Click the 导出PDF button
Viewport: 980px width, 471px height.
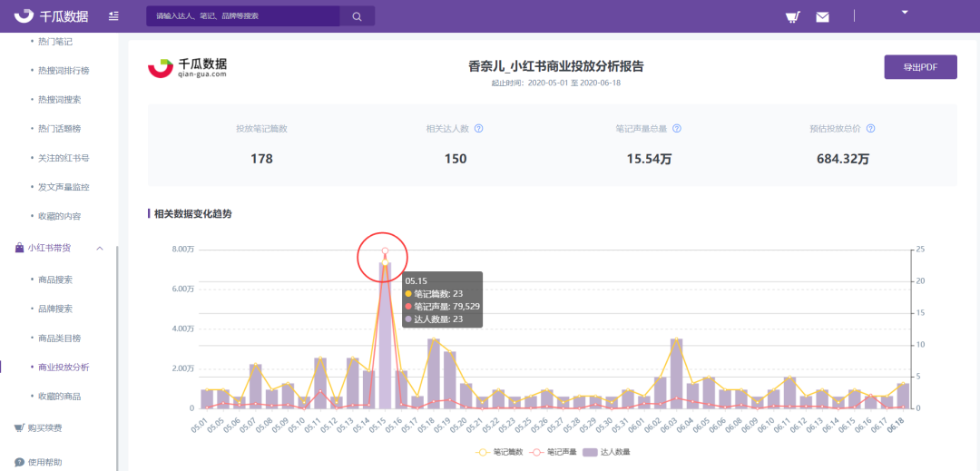pyautogui.click(x=921, y=67)
